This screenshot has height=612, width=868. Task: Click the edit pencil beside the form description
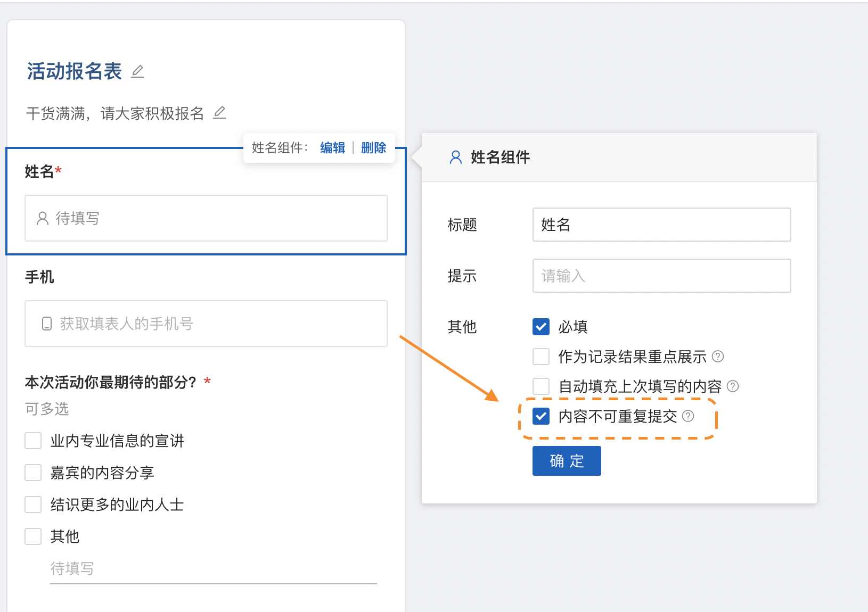(x=219, y=113)
